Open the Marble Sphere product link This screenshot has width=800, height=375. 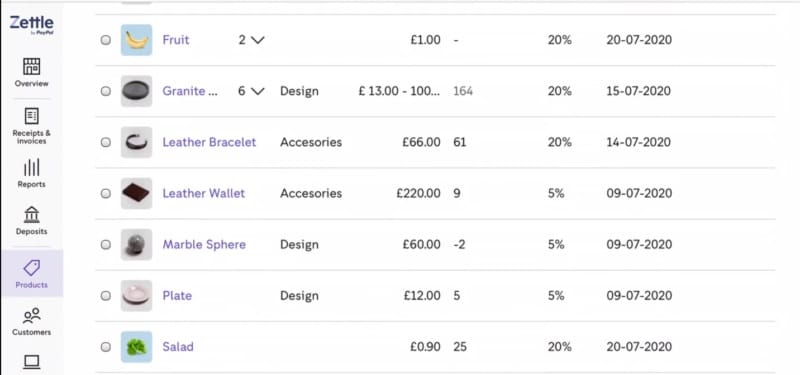204,244
